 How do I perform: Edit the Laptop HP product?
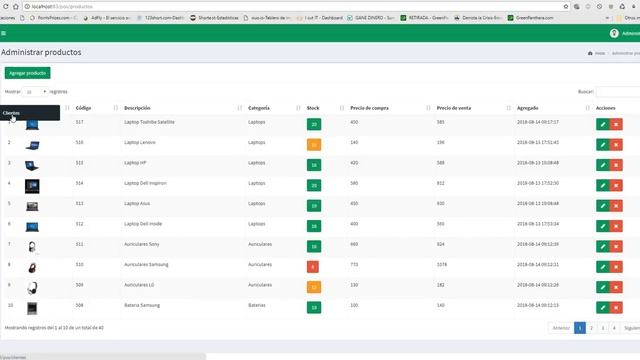[x=602, y=165]
